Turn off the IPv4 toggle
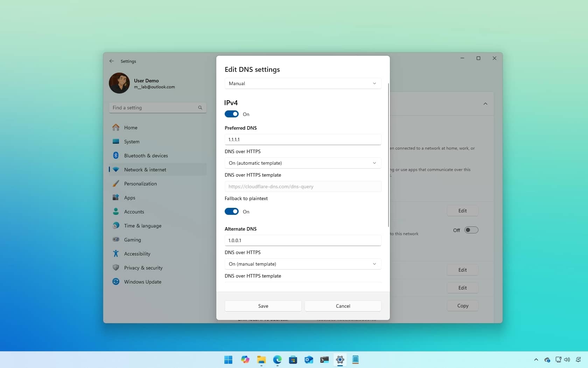This screenshot has height=368, width=588. coord(231,114)
